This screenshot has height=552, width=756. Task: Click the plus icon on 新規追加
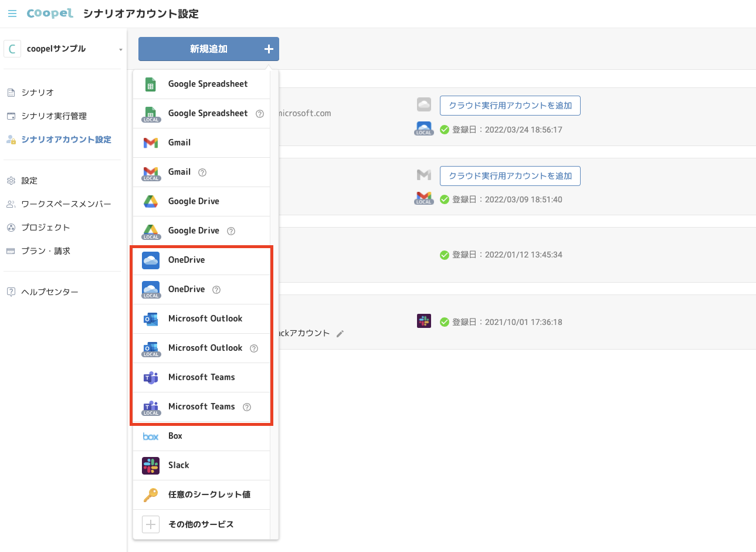click(269, 49)
